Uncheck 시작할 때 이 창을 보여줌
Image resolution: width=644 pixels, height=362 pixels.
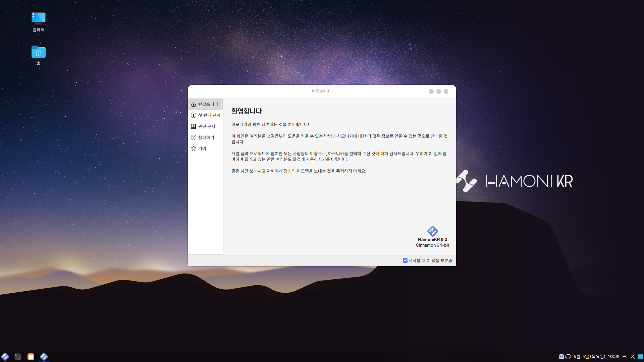[405, 260]
